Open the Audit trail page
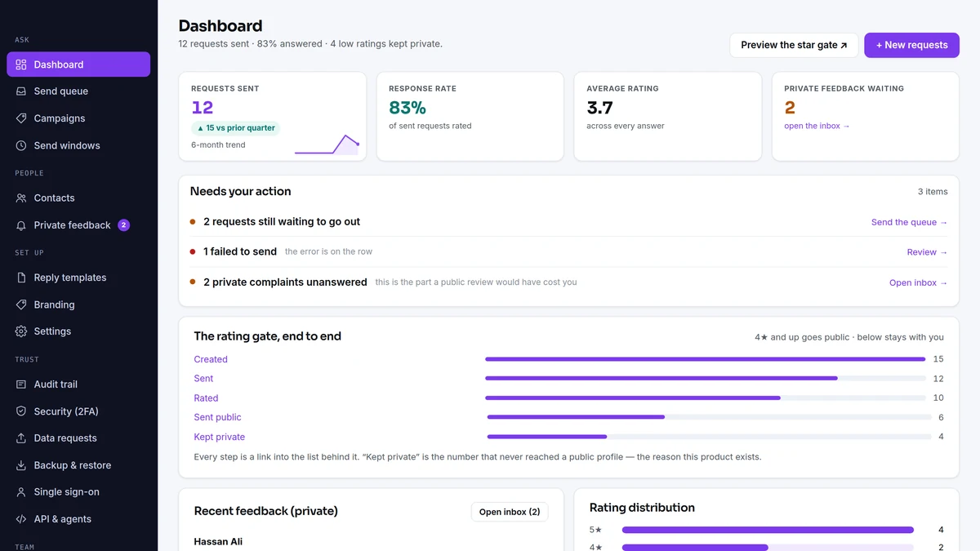Screen dimensions: 980x551 (x=78, y=384)
